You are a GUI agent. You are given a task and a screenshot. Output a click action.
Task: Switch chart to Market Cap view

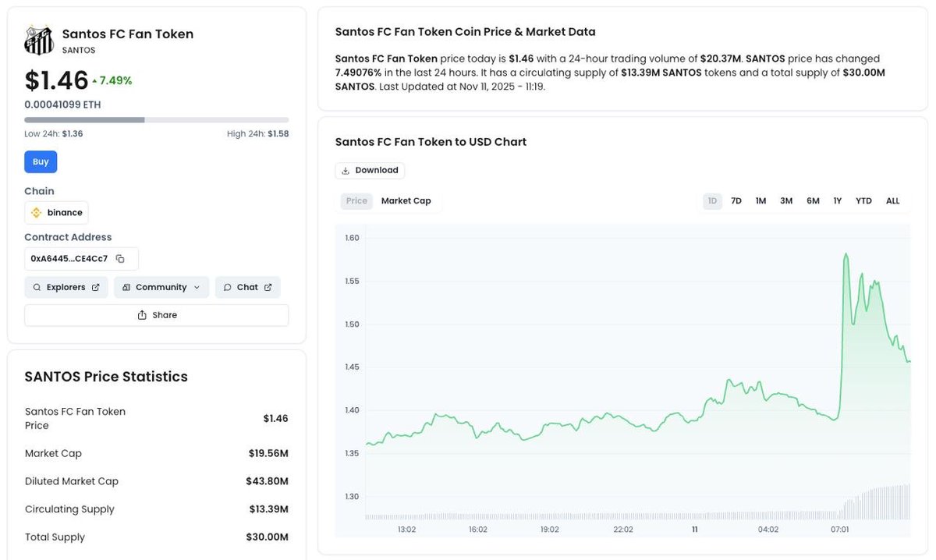pyautogui.click(x=406, y=201)
